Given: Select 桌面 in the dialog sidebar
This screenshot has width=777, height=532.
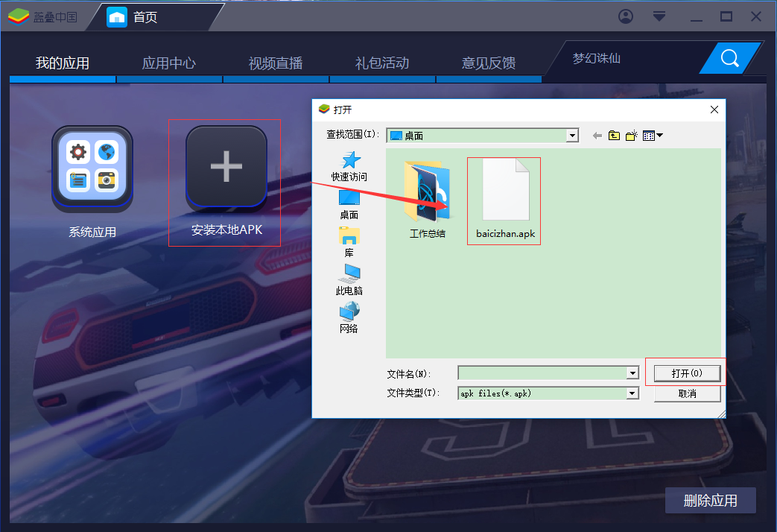Looking at the screenshot, I should click(x=349, y=201).
